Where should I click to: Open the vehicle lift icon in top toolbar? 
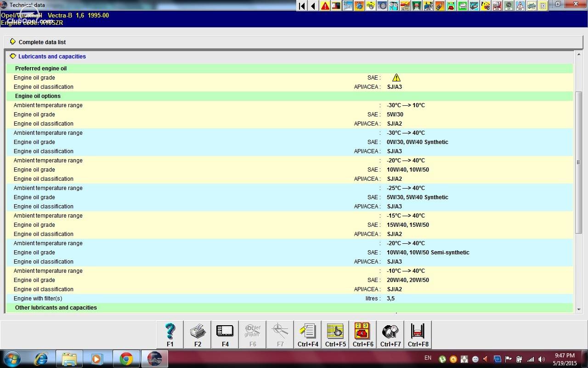click(x=417, y=6)
